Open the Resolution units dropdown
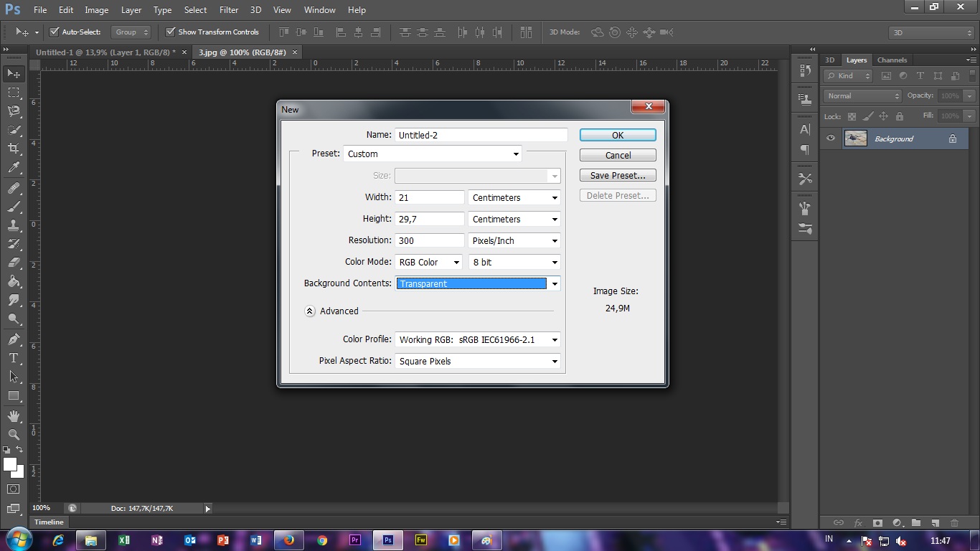The width and height of the screenshot is (980, 551). click(x=514, y=240)
